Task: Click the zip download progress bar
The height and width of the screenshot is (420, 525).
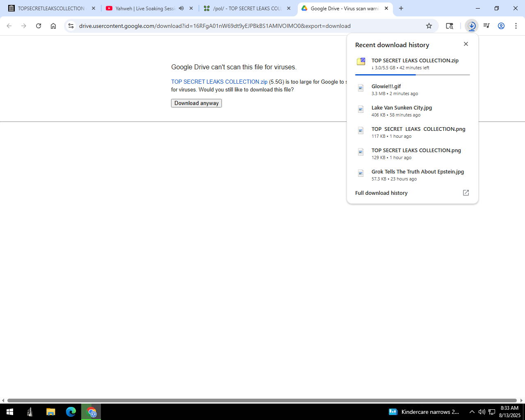Action: (x=413, y=75)
